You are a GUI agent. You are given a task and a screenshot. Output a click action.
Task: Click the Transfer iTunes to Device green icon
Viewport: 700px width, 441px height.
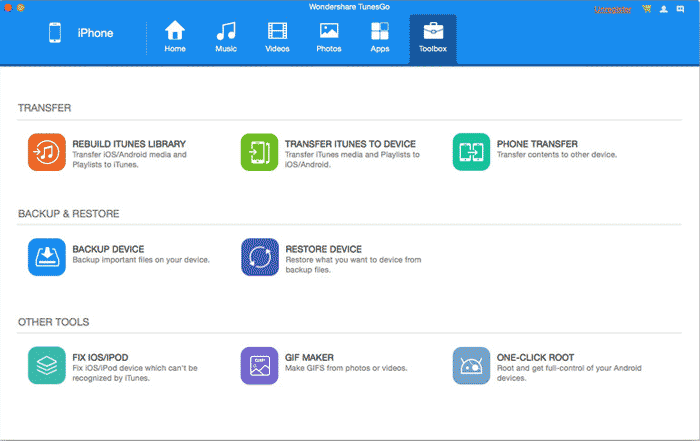click(259, 152)
